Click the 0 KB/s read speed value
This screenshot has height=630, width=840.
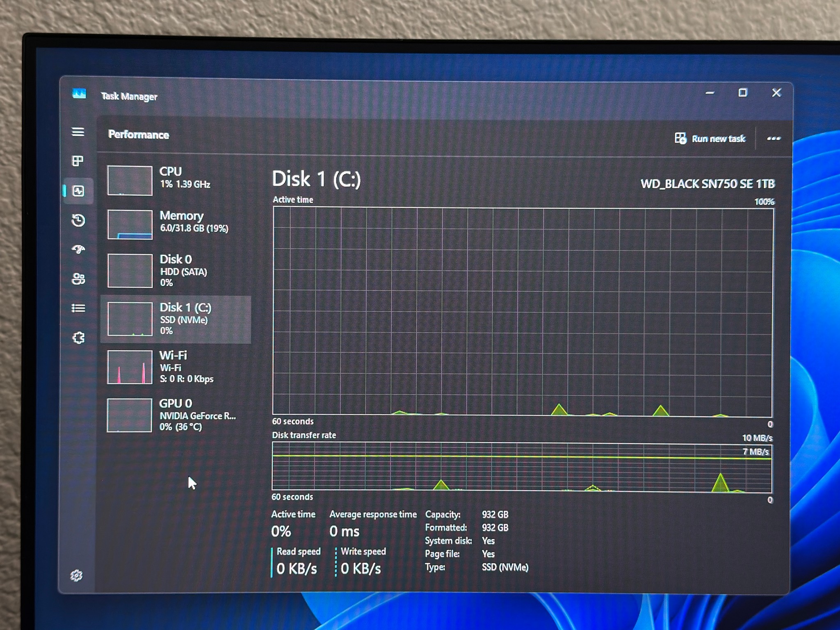tap(297, 568)
